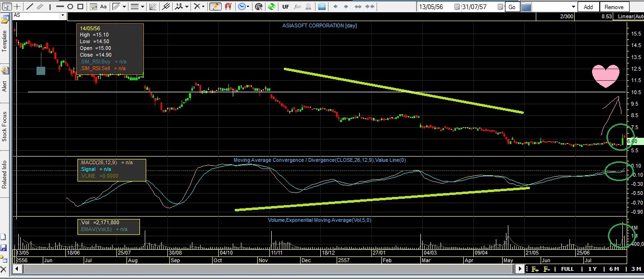This screenshot has height=279, width=644.
Task: Open the horizontal levels tool
Action: (134, 7)
